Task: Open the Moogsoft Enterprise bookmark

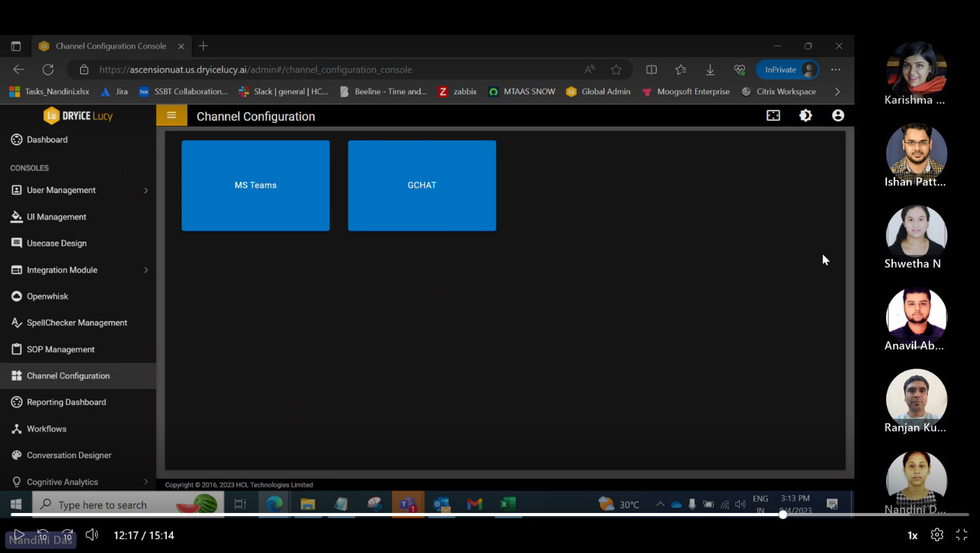Action: (686, 92)
